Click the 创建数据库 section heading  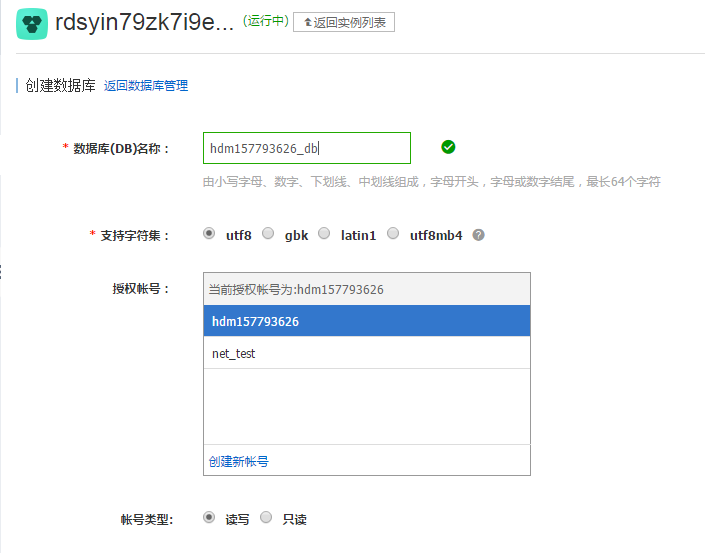pos(60,86)
